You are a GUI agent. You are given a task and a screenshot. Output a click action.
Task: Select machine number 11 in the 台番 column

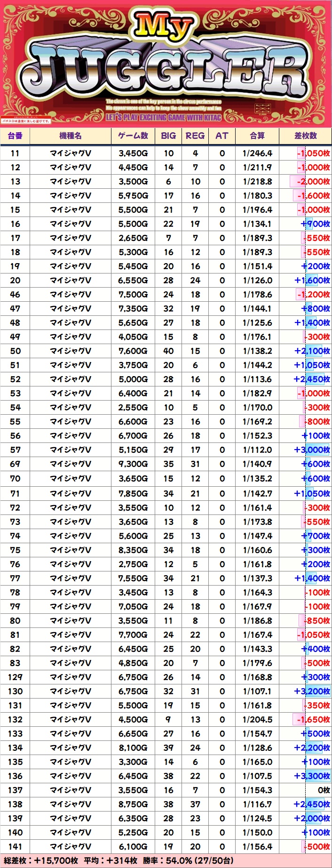click(15, 153)
